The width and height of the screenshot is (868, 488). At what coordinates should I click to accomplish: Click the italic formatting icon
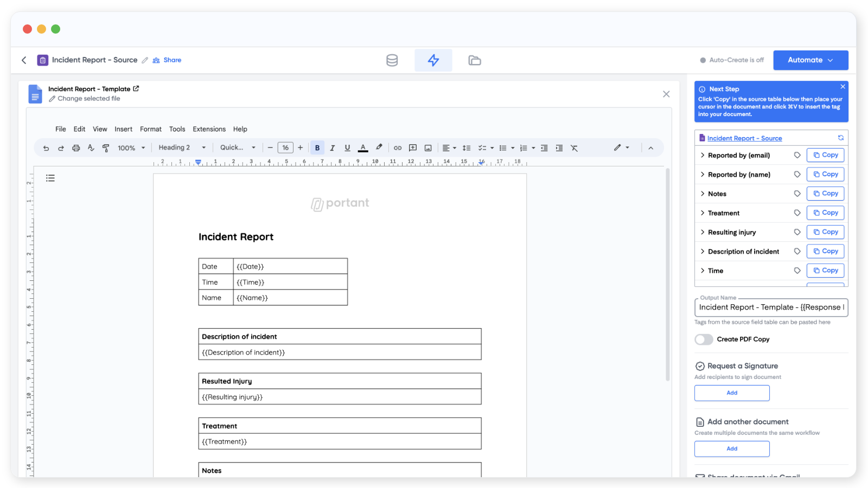point(333,148)
